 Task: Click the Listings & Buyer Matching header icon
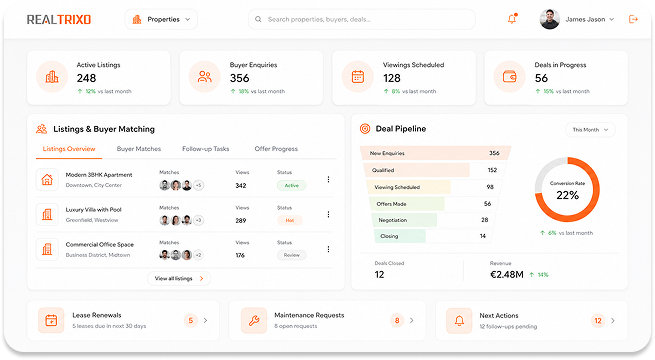[41, 129]
